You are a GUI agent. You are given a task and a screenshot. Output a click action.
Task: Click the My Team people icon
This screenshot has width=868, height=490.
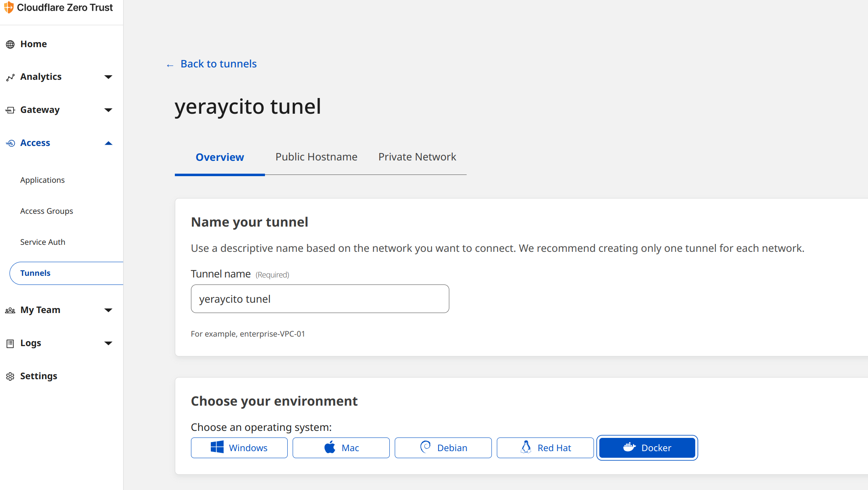pyautogui.click(x=10, y=310)
